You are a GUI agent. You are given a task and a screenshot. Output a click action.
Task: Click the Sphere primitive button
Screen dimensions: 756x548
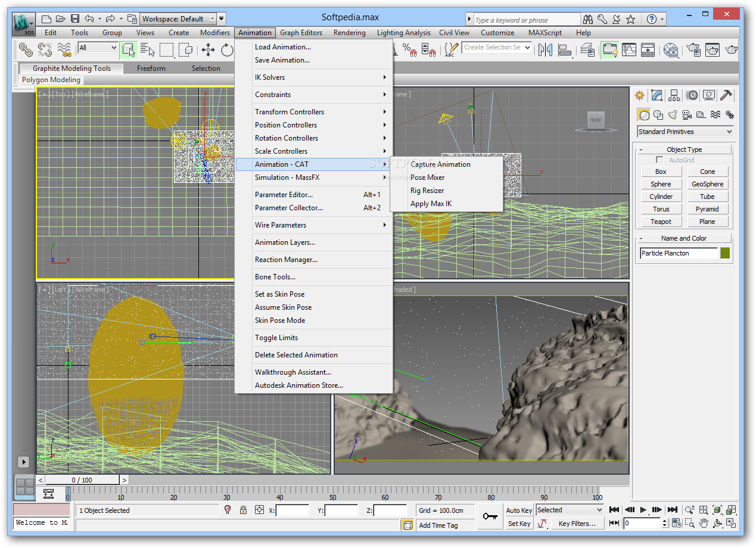(661, 184)
